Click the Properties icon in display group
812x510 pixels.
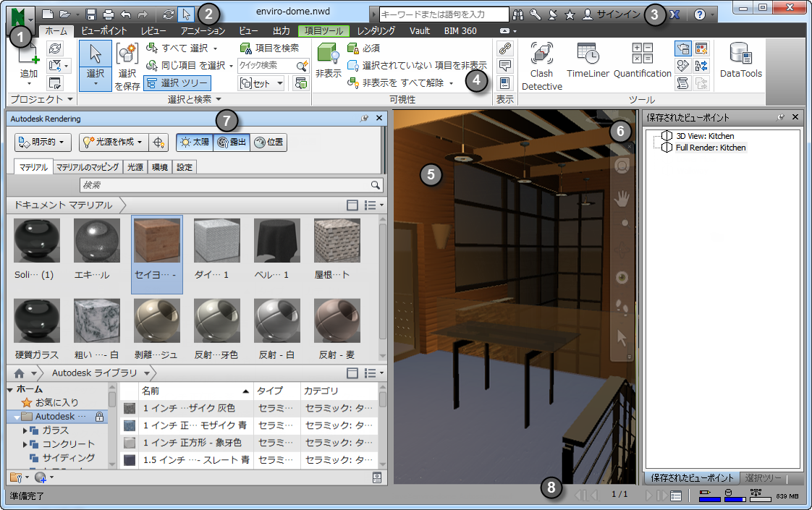pyautogui.click(x=504, y=83)
